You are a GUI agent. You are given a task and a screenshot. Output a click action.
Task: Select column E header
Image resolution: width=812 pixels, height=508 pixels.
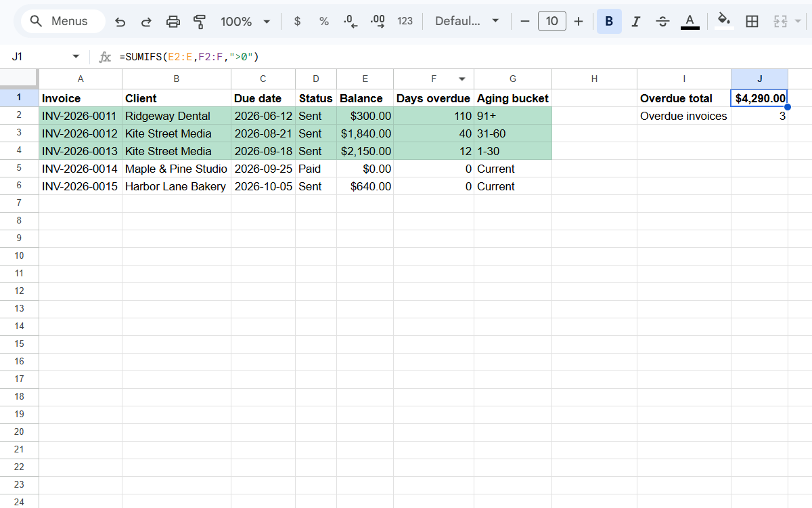(365, 79)
